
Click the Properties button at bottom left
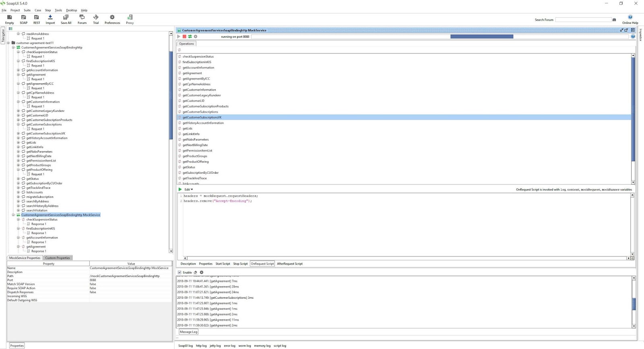17,346
